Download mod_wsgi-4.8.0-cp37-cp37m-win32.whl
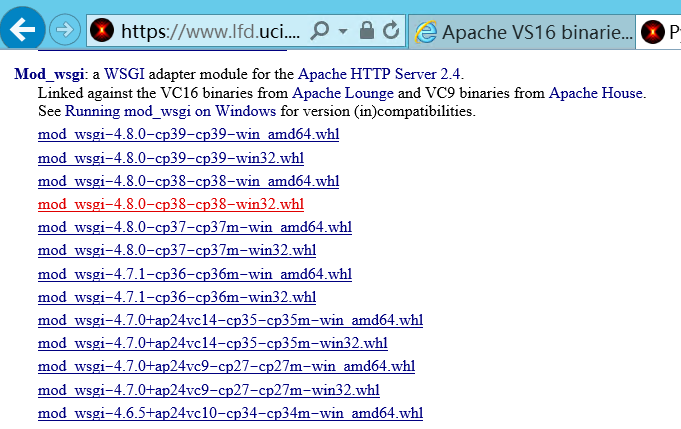Image resolution: width=681 pixels, height=429 pixels. point(177,250)
